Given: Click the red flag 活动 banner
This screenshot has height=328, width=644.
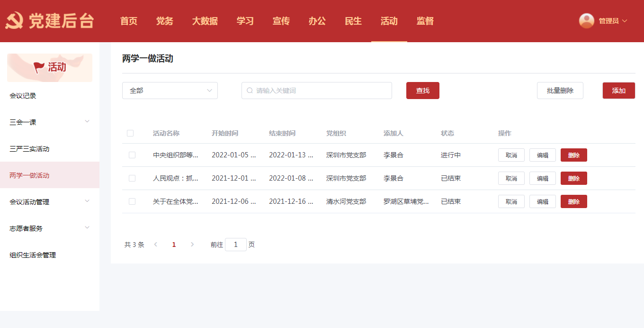Looking at the screenshot, I should point(50,68).
